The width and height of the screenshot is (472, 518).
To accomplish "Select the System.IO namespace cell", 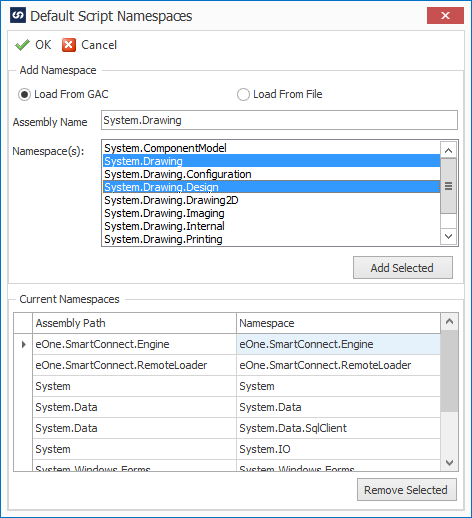I will click(338, 449).
